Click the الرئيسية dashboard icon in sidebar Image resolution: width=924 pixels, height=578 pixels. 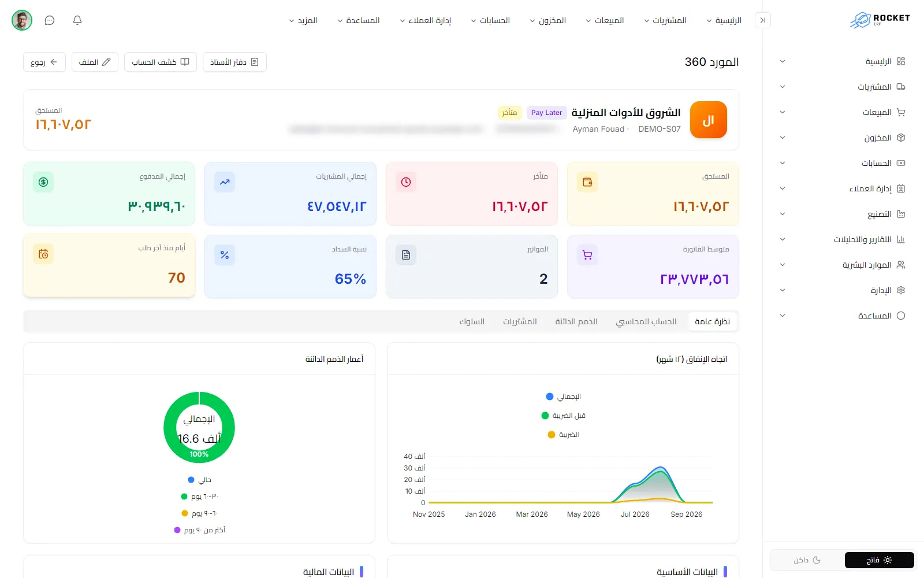pos(901,61)
